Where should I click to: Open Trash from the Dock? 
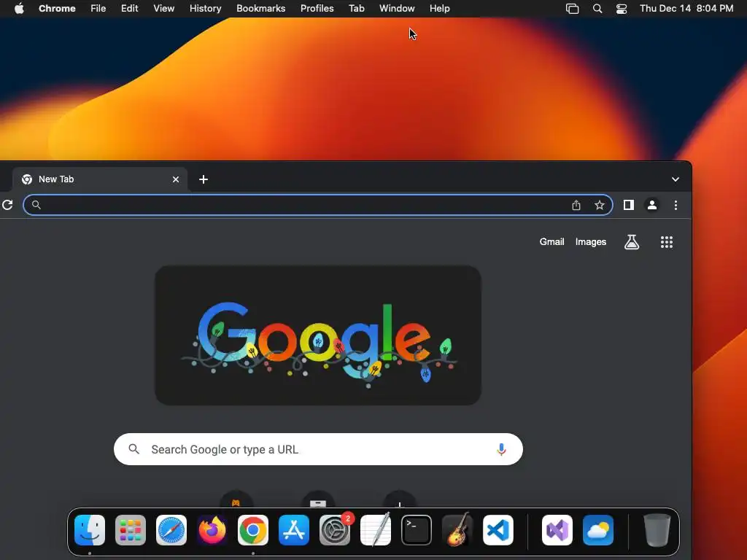[x=657, y=530]
